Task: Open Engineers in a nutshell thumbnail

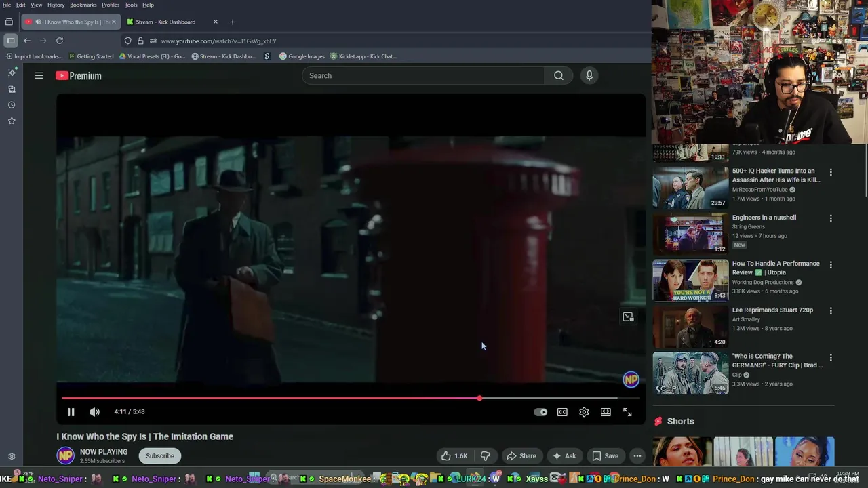Action: [690, 234]
